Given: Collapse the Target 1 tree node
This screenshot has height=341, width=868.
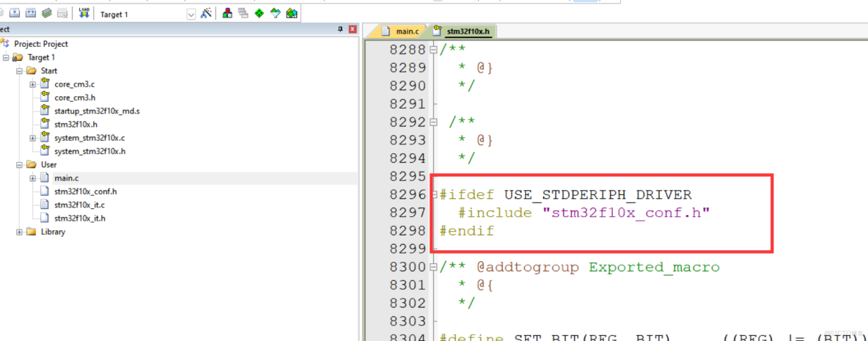Looking at the screenshot, I should 6,58.
